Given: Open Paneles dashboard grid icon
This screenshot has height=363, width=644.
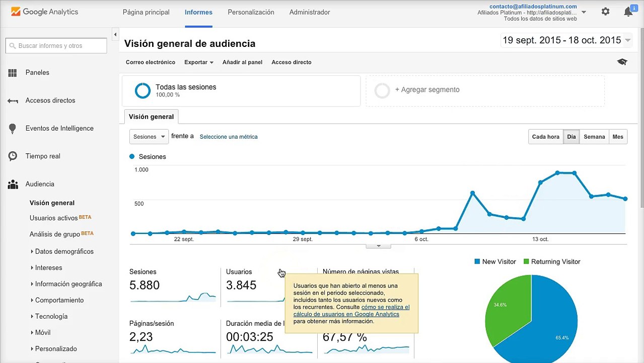Looking at the screenshot, I should point(13,73).
